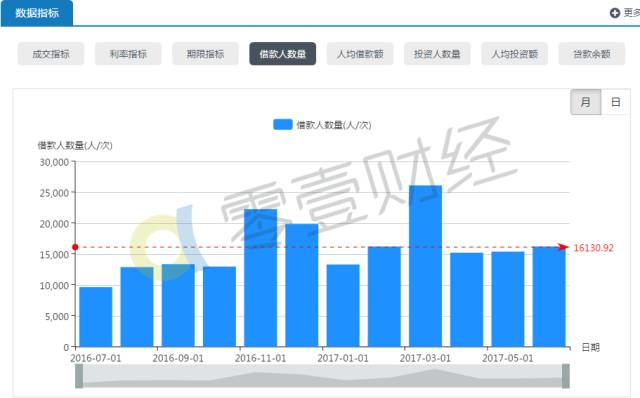Click the 借款人数量(人/次) legend text

334,125
